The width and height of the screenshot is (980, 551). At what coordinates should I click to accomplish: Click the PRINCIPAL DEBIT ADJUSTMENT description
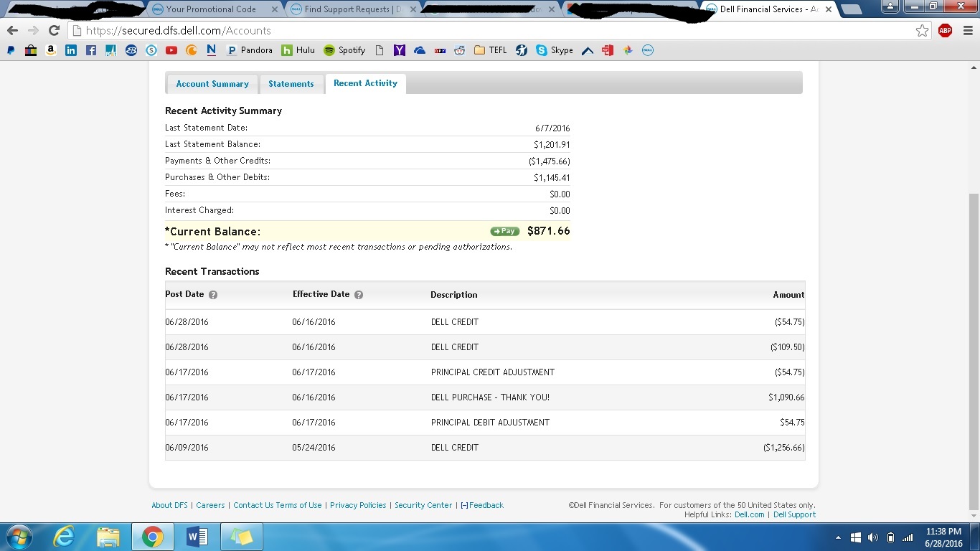490,423
